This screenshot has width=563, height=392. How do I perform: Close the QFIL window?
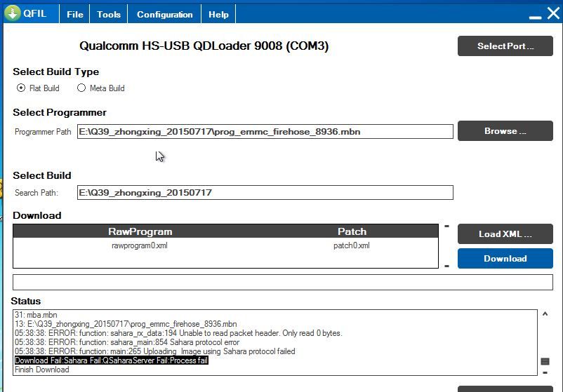point(553,13)
